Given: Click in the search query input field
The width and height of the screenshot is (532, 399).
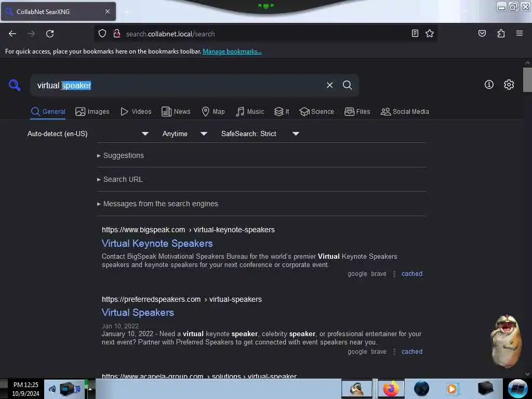Looking at the screenshot, I should coord(180,85).
